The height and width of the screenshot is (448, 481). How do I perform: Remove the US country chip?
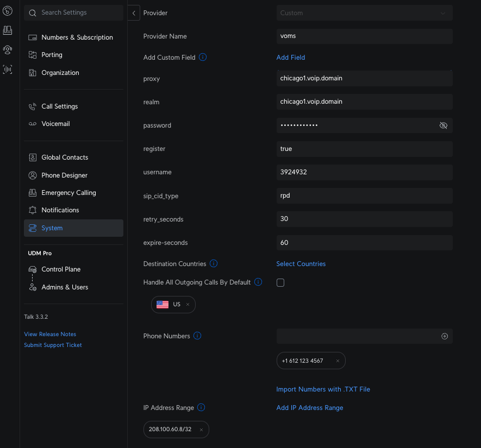point(188,305)
